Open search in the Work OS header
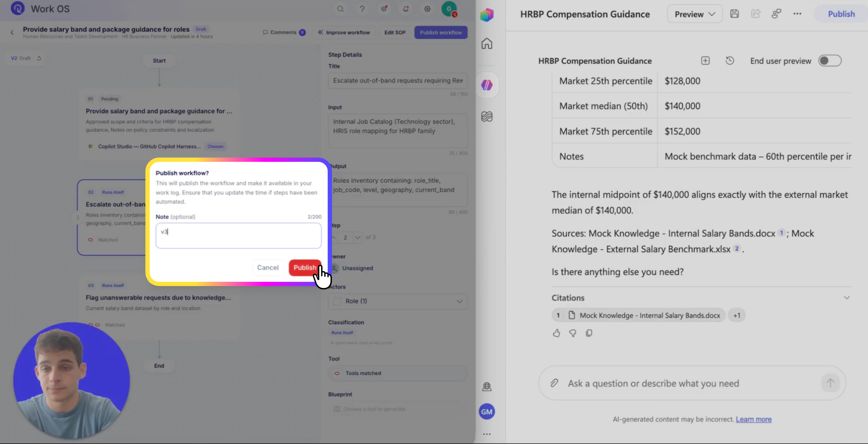This screenshot has width=868, height=444. 340,9
